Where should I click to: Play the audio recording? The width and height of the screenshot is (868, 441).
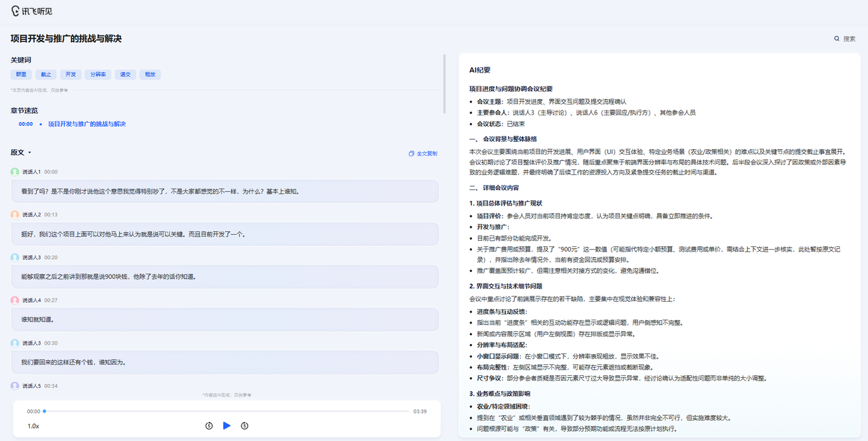pyautogui.click(x=227, y=425)
